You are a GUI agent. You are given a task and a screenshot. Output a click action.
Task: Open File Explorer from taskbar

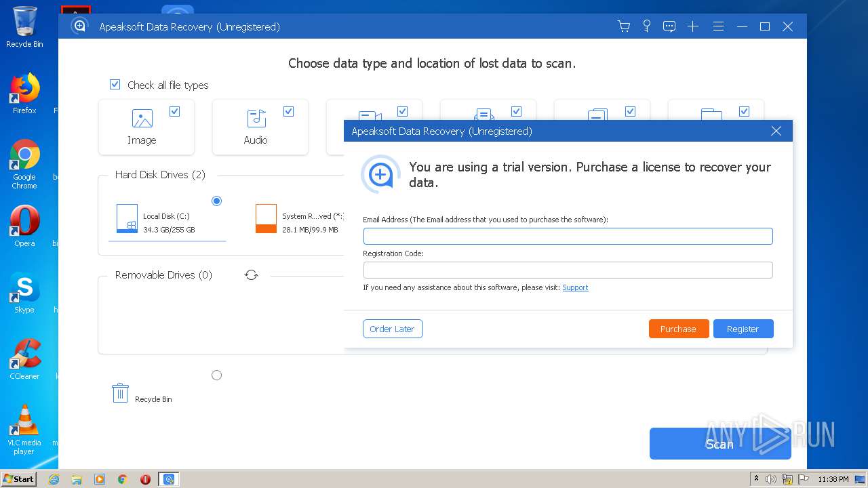tap(77, 479)
